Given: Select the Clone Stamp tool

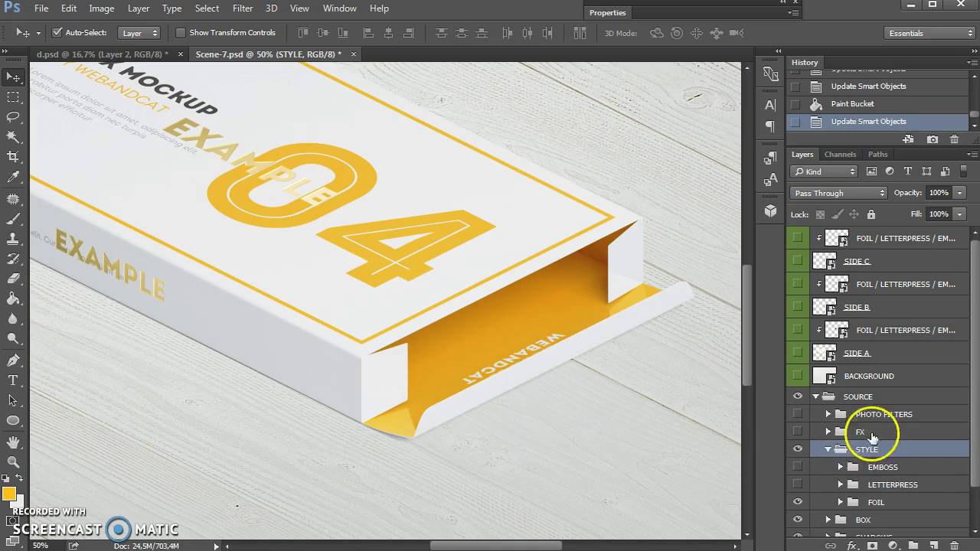Looking at the screenshot, I should [x=13, y=239].
